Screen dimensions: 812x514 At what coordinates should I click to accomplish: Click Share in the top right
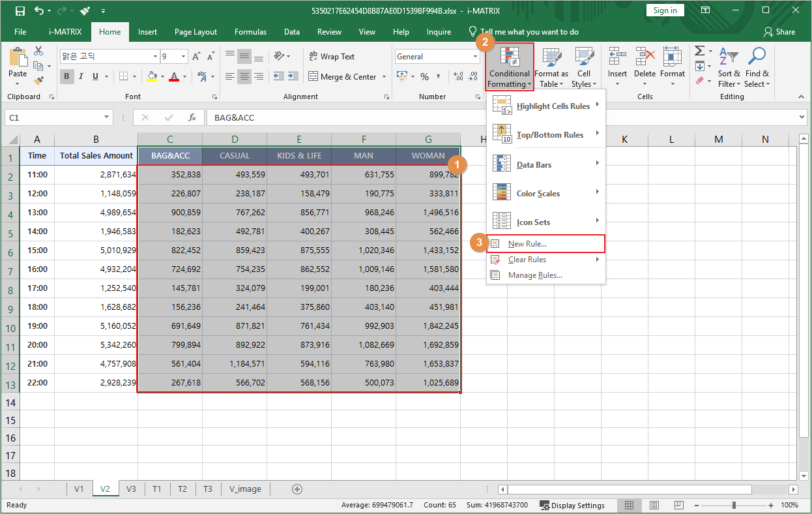point(779,32)
